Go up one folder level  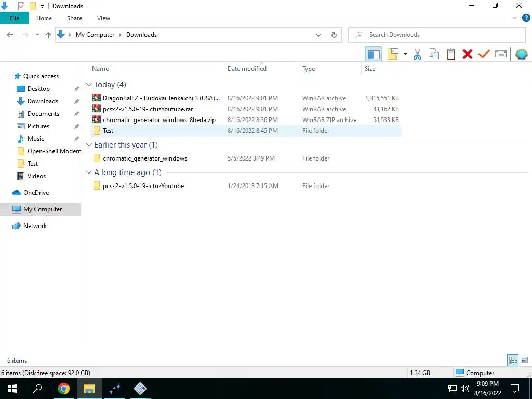(48, 35)
